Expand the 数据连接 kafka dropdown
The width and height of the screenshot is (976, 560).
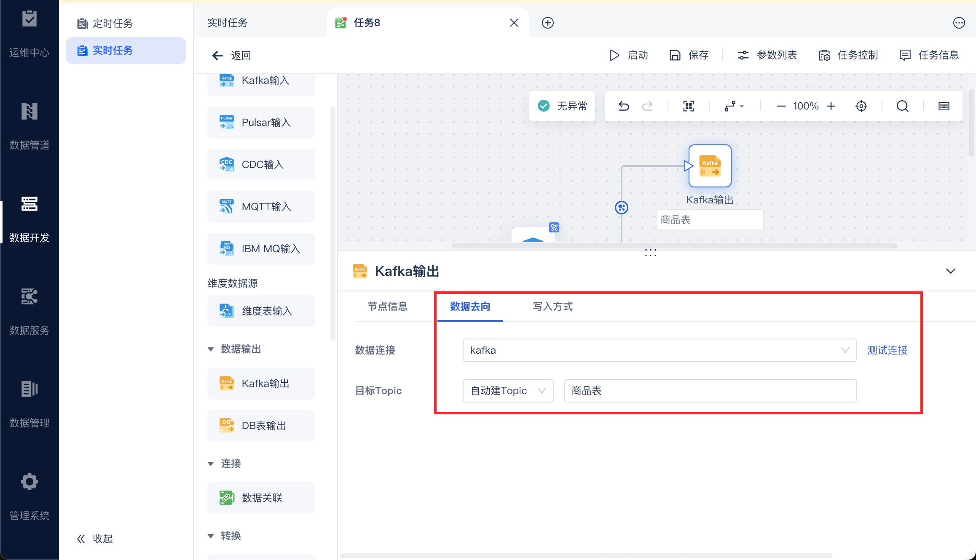660,350
